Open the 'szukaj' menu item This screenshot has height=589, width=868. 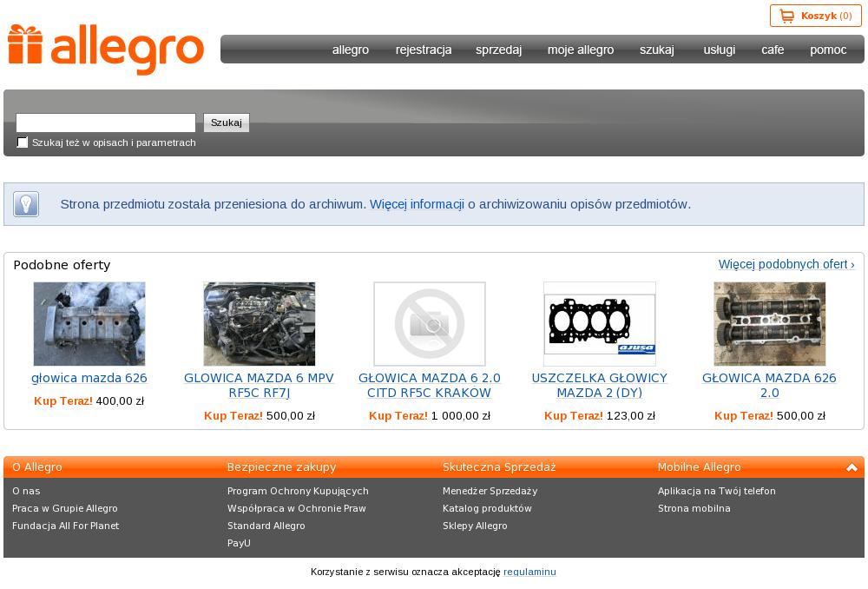click(x=657, y=50)
